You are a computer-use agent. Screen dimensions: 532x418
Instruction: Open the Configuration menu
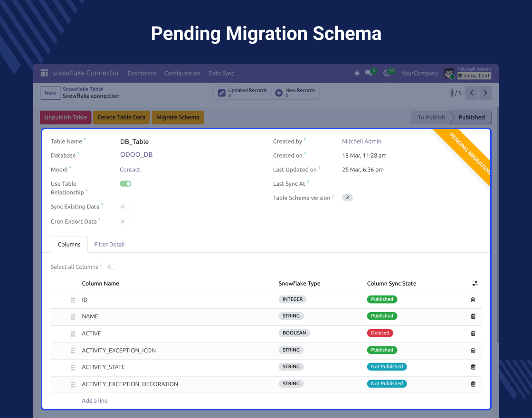(x=182, y=73)
